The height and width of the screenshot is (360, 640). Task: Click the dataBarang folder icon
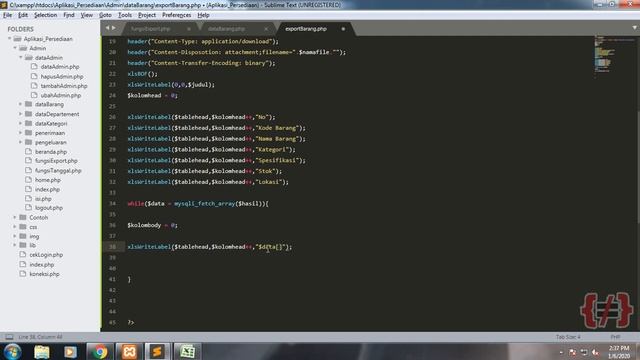pyautogui.click(x=29, y=104)
